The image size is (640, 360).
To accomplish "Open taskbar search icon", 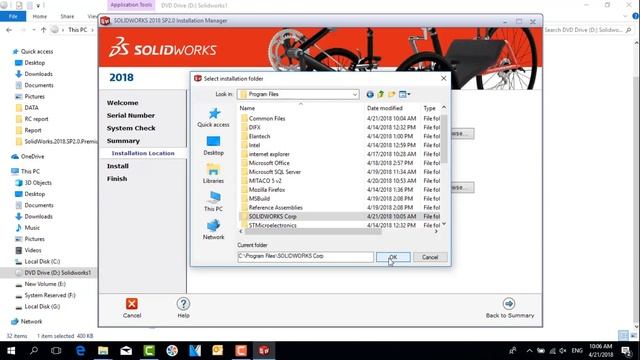I will point(34,351).
